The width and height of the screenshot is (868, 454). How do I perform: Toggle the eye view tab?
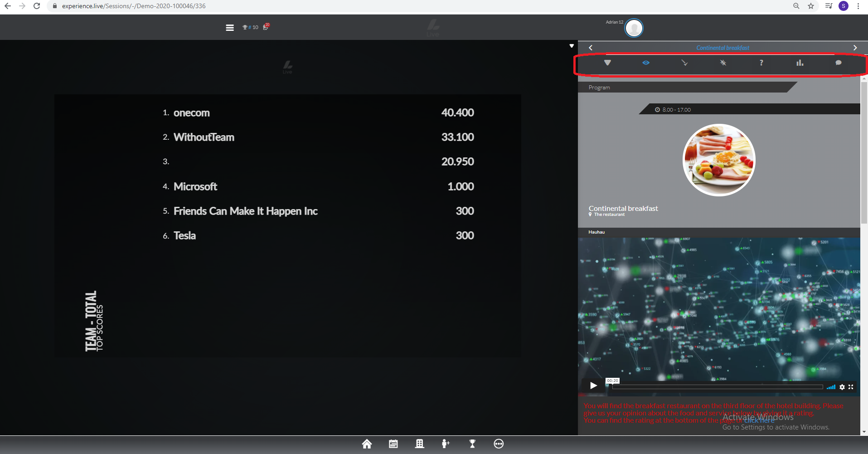tap(646, 63)
